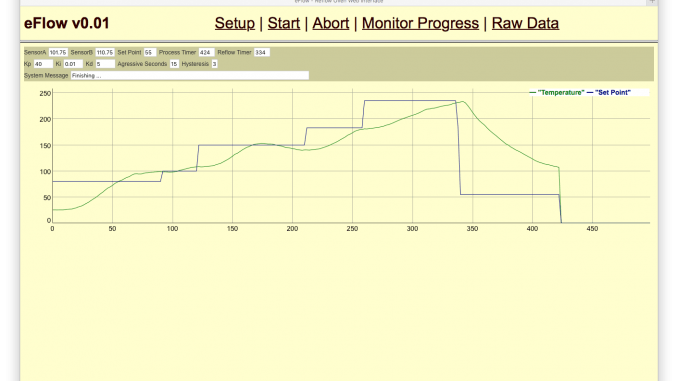This screenshot has height=381, width=678.
Task: Click the "Set Point" chart legend entry
Action: (609, 92)
